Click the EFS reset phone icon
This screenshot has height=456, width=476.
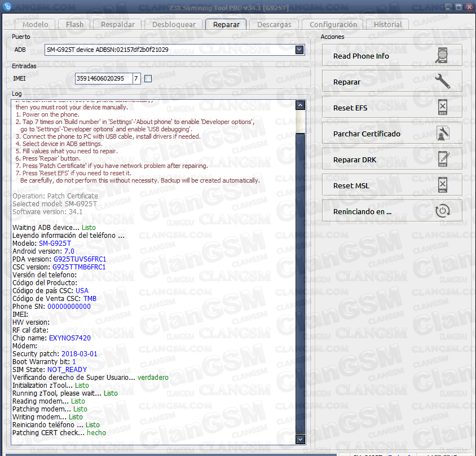443,107
